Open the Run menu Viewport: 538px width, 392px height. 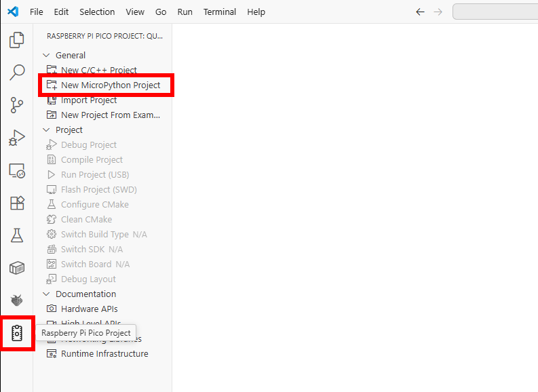185,12
